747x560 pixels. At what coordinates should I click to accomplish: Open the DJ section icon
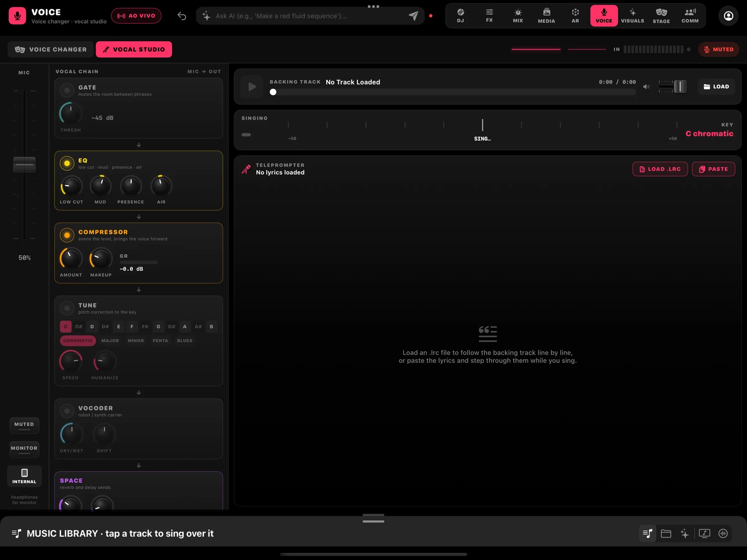click(460, 16)
